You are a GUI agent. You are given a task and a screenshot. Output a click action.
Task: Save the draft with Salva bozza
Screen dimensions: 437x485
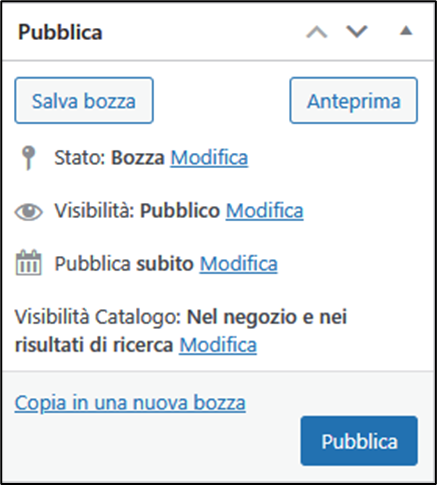point(84,101)
